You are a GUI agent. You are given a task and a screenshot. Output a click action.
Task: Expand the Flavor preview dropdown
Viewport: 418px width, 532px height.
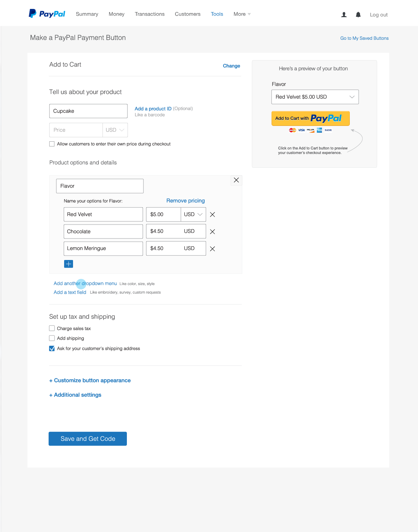[315, 97]
